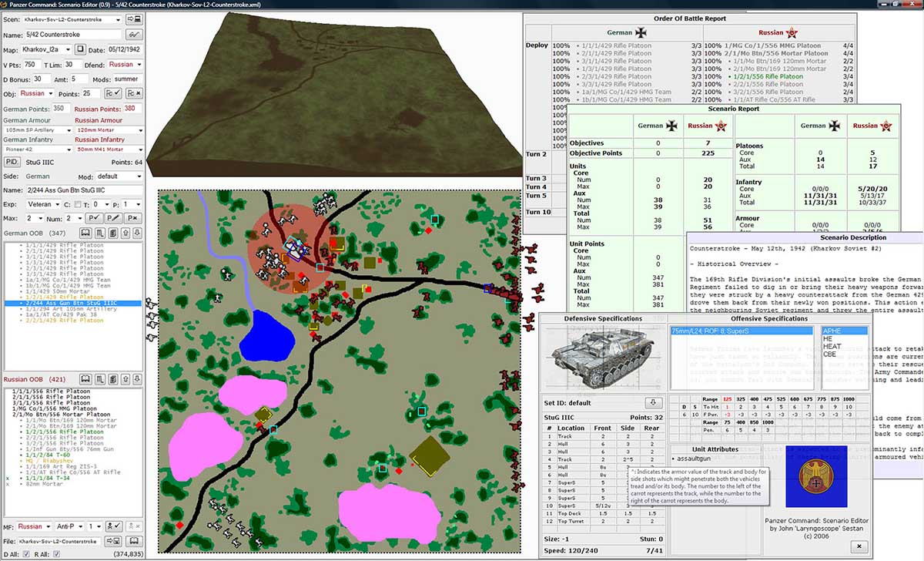Click the Mods field showing summer
This screenshot has width=924, height=561.
tap(128, 79)
